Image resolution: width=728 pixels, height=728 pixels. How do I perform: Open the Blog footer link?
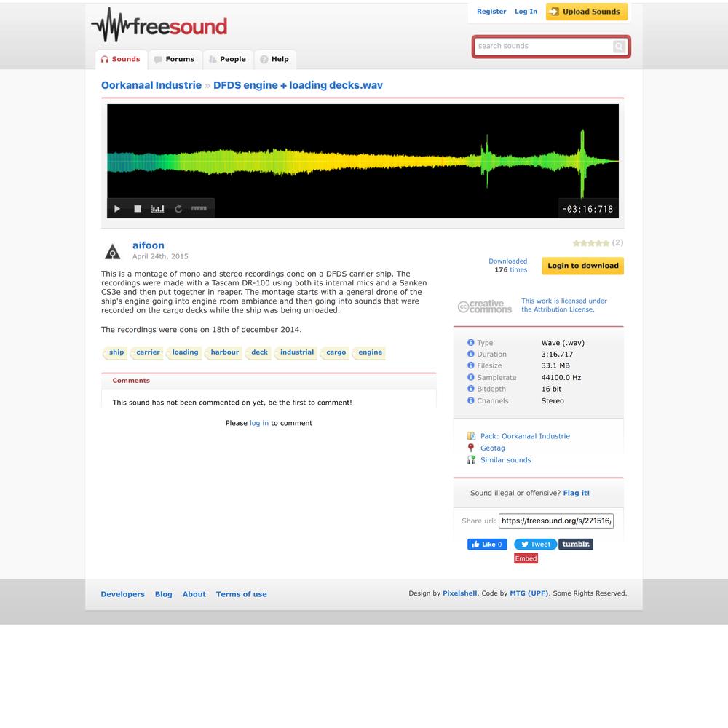(x=163, y=594)
